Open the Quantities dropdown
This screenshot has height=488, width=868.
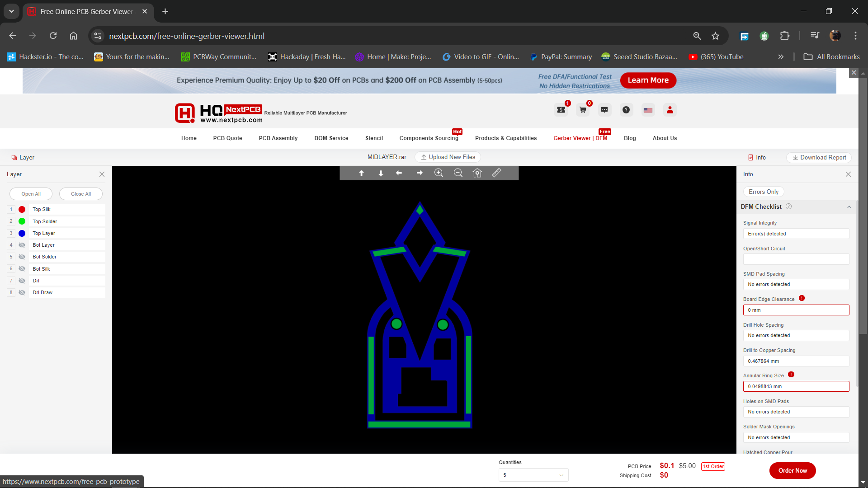tap(533, 475)
